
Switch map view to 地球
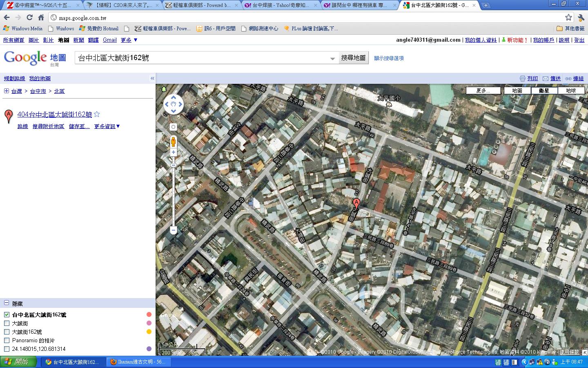click(x=571, y=90)
